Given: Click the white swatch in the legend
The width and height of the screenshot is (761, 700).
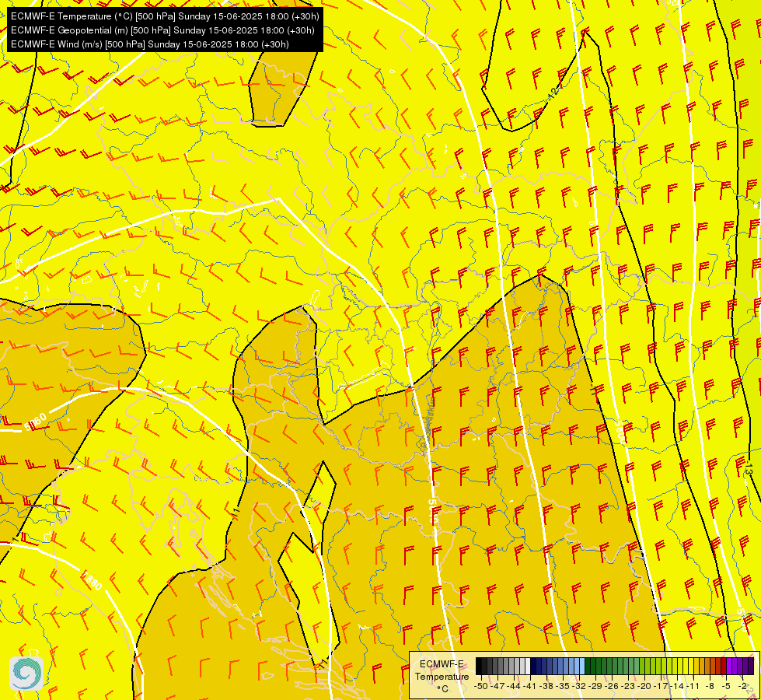Looking at the screenshot, I should (x=528, y=666).
